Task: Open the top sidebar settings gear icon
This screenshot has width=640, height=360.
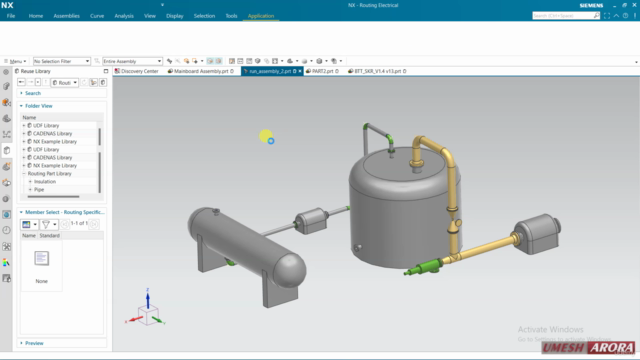Action: (6, 72)
